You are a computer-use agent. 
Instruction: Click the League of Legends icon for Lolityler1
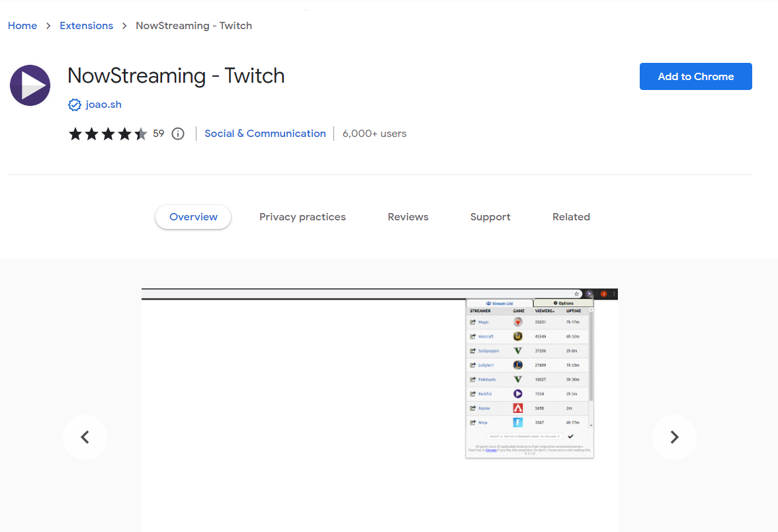517,365
